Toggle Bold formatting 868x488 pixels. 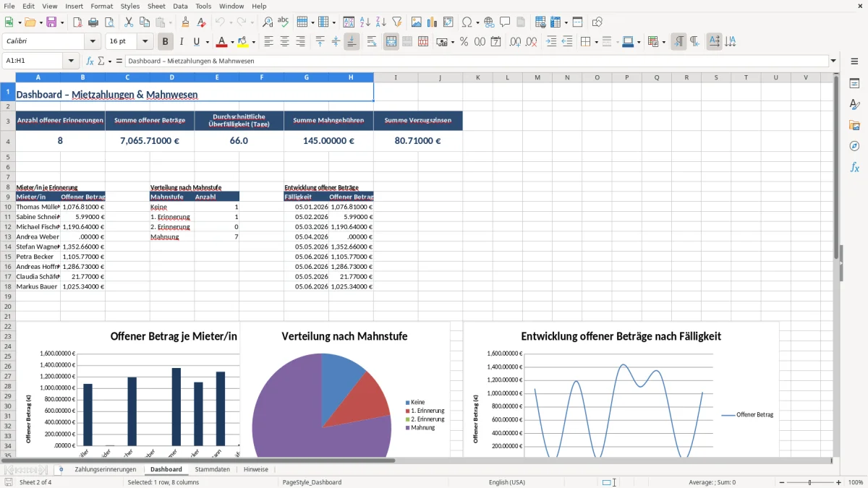[x=165, y=42]
